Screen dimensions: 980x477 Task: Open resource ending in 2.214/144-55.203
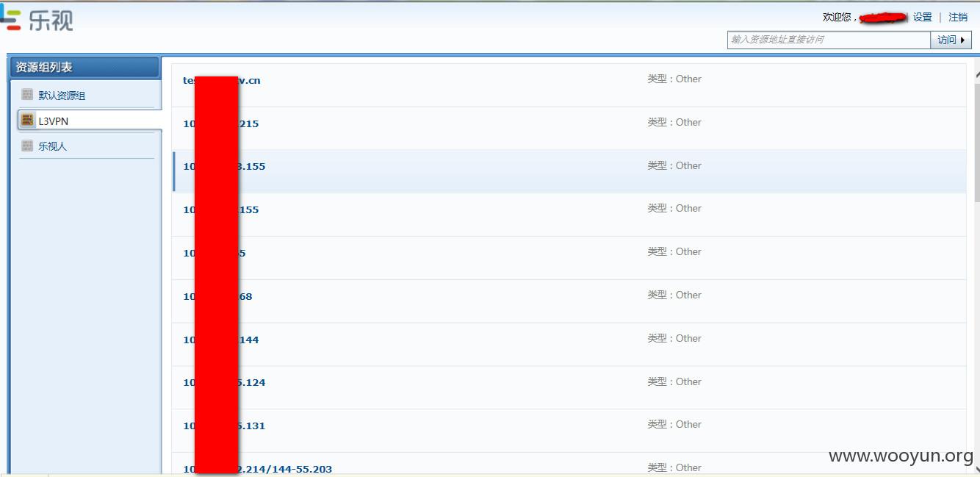coord(258,469)
